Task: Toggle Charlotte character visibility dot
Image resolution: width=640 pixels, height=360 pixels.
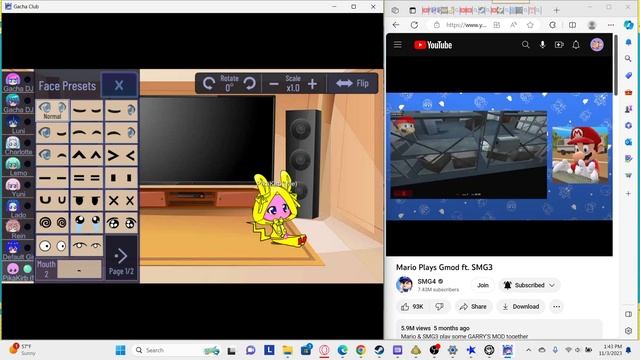Action: tap(28, 143)
